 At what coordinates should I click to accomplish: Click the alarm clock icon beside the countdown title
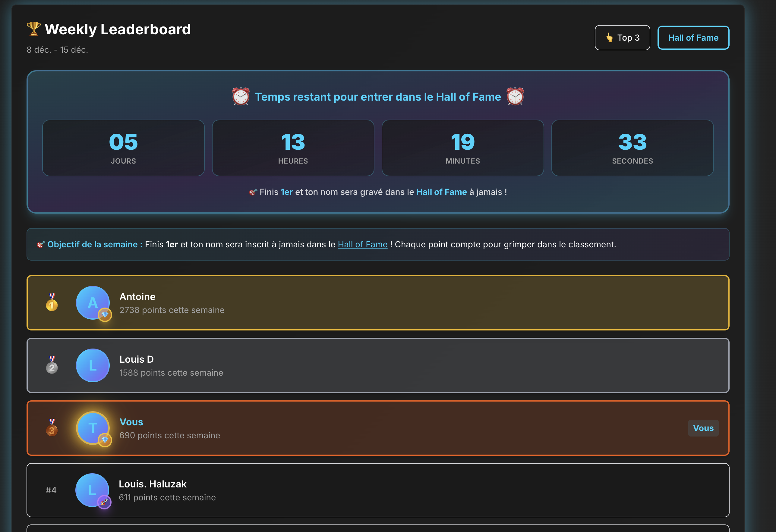241,97
